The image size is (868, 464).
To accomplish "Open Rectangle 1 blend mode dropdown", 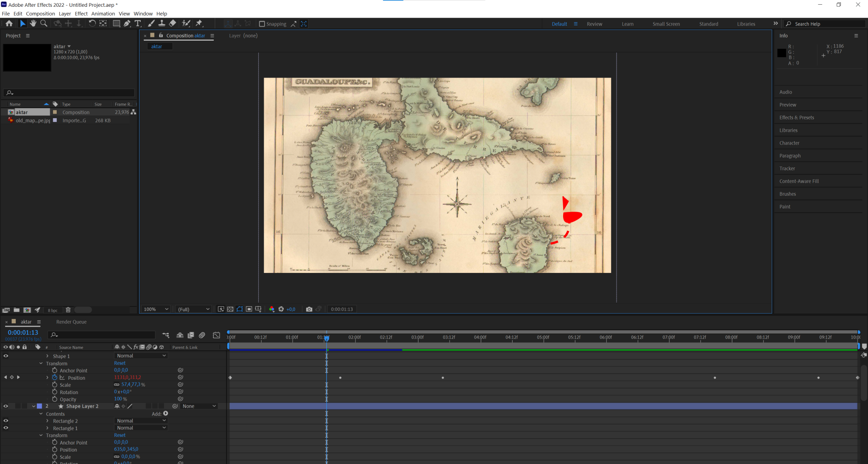I will pos(141,428).
